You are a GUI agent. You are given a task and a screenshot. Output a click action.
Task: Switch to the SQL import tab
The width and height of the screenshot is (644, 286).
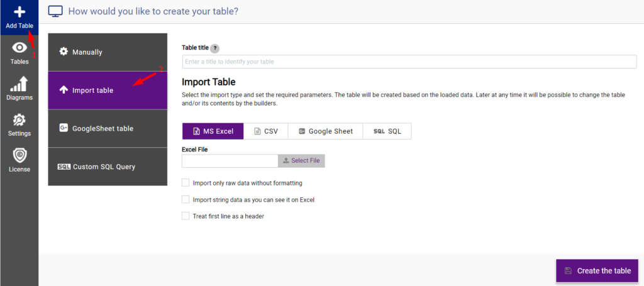pyautogui.click(x=387, y=131)
